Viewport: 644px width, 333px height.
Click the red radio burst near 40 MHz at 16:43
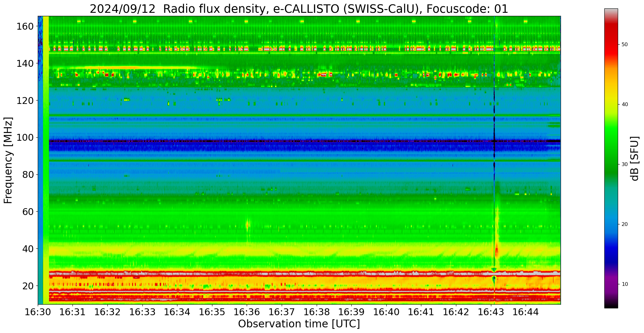[x=496, y=251]
